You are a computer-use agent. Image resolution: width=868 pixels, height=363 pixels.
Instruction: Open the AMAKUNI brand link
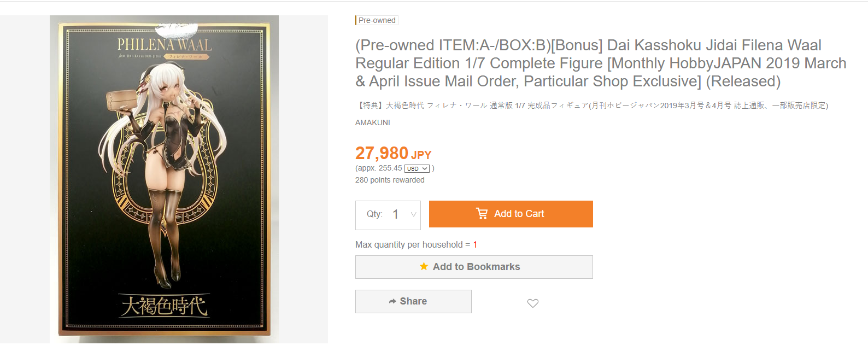pos(373,122)
